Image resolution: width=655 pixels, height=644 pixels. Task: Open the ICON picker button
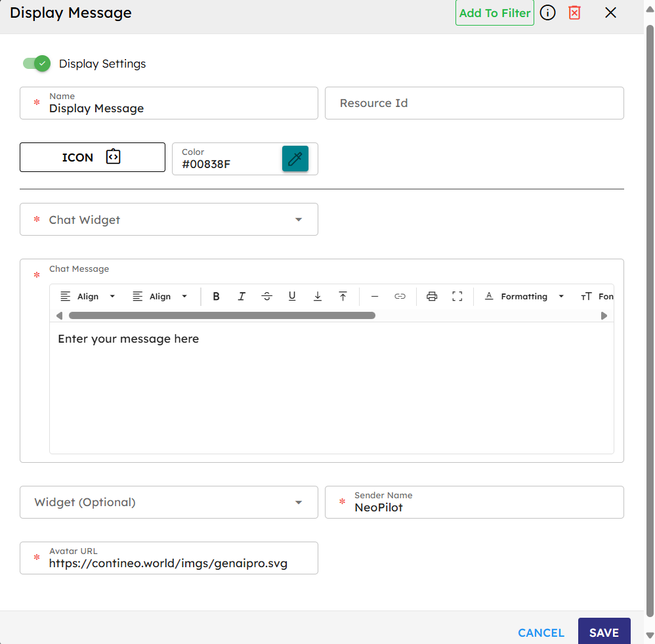click(93, 158)
